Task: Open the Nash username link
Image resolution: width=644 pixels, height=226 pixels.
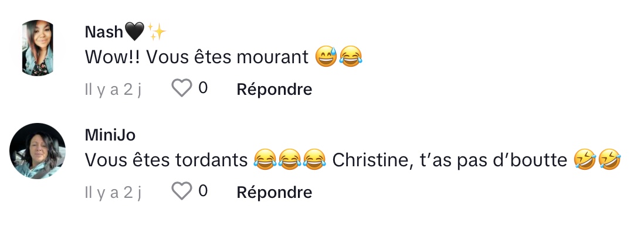Action: (104, 32)
